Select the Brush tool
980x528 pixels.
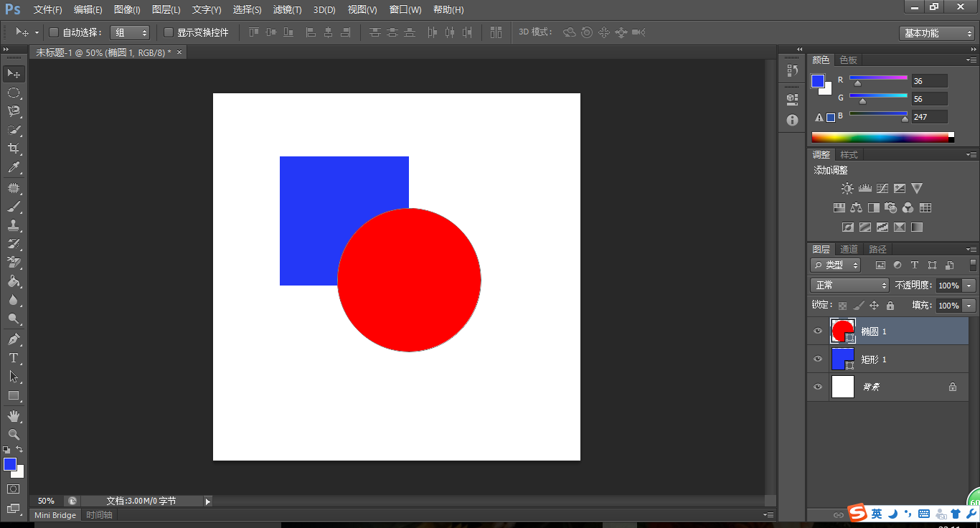pos(14,207)
